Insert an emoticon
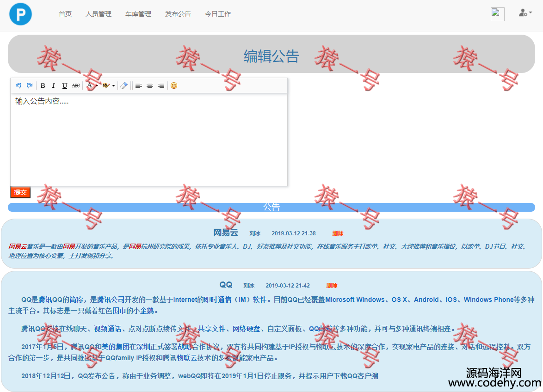This screenshot has height=392, width=543. (174, 86)
